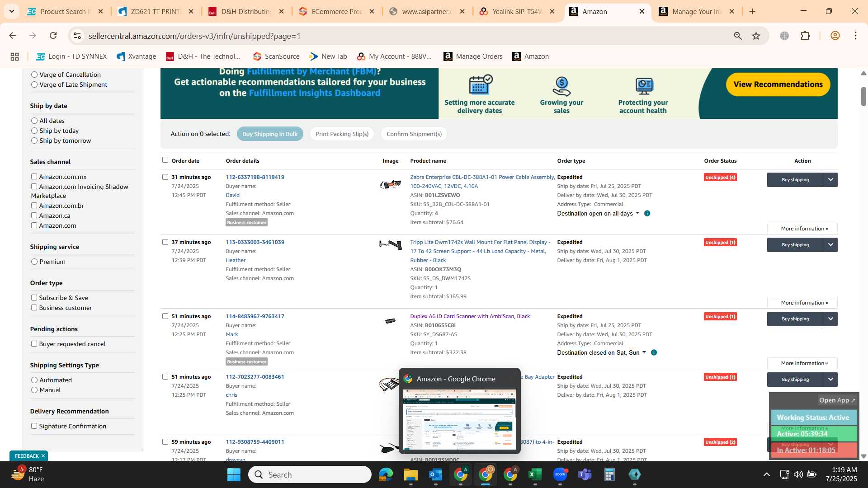The height and width of the screenshot is (488, 868).
Task: Switch to the Product Search tab
Action: click(x=65, y=12)
